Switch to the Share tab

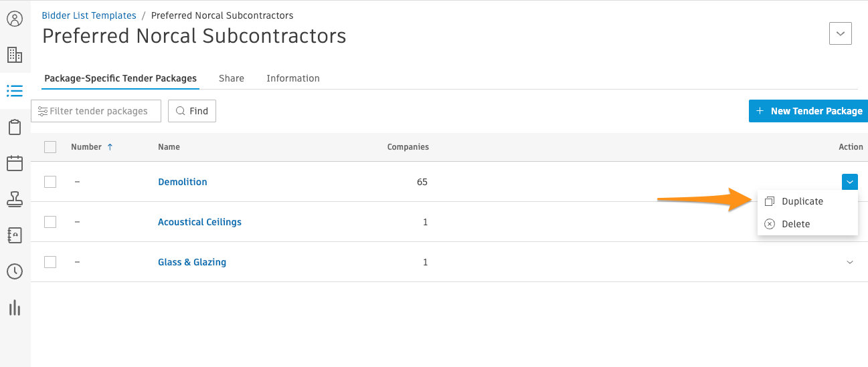pos(232,78)
